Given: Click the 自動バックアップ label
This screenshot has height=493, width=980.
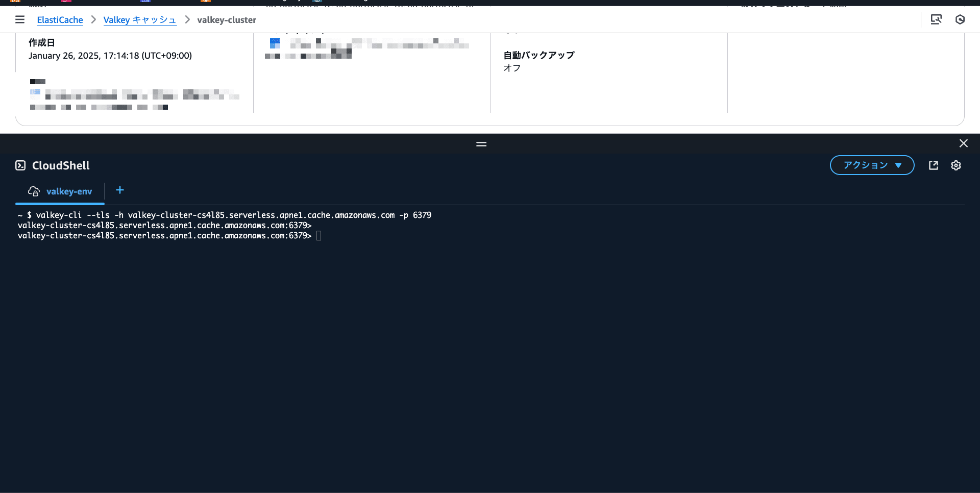Looking at the screenshot, I should tap(539, 55).
